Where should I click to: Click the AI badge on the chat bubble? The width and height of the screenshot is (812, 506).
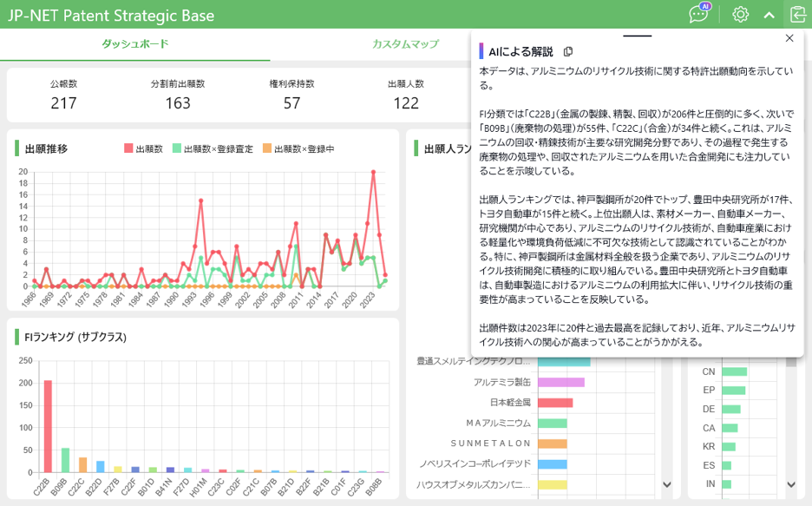click(x=705, y=6)
